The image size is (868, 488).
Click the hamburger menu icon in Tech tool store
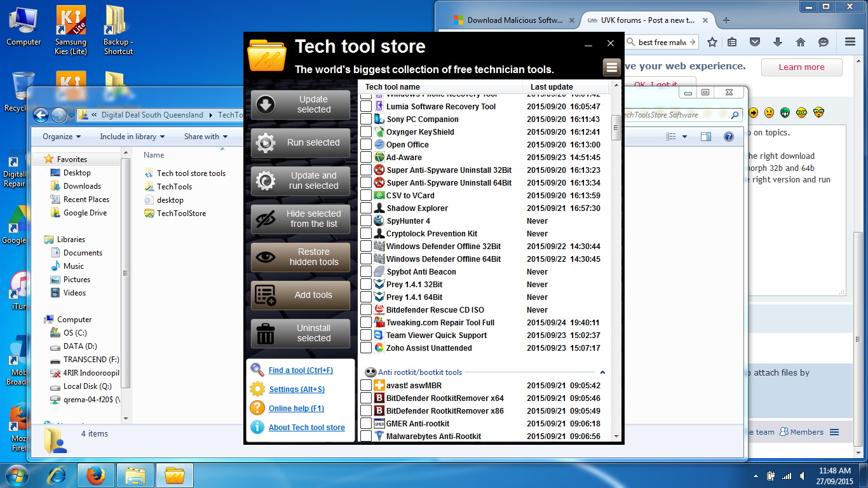(x=611, y=67)
